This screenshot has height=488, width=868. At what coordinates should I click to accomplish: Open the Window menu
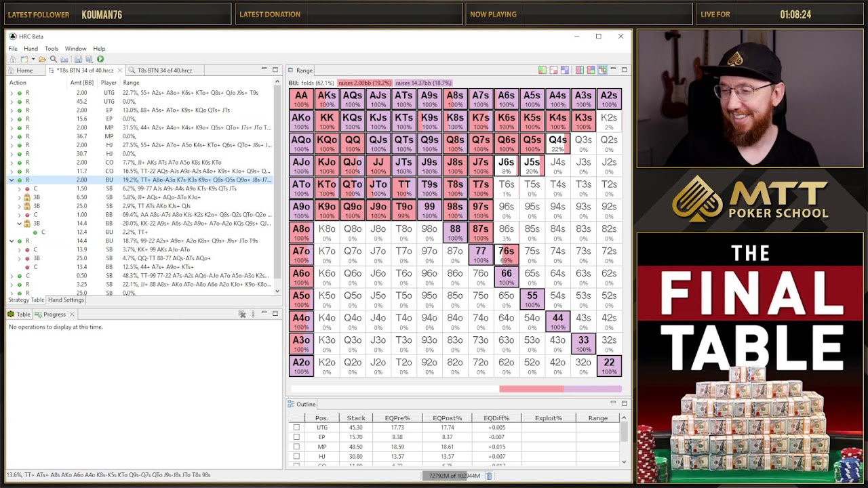tap(75, 49)
